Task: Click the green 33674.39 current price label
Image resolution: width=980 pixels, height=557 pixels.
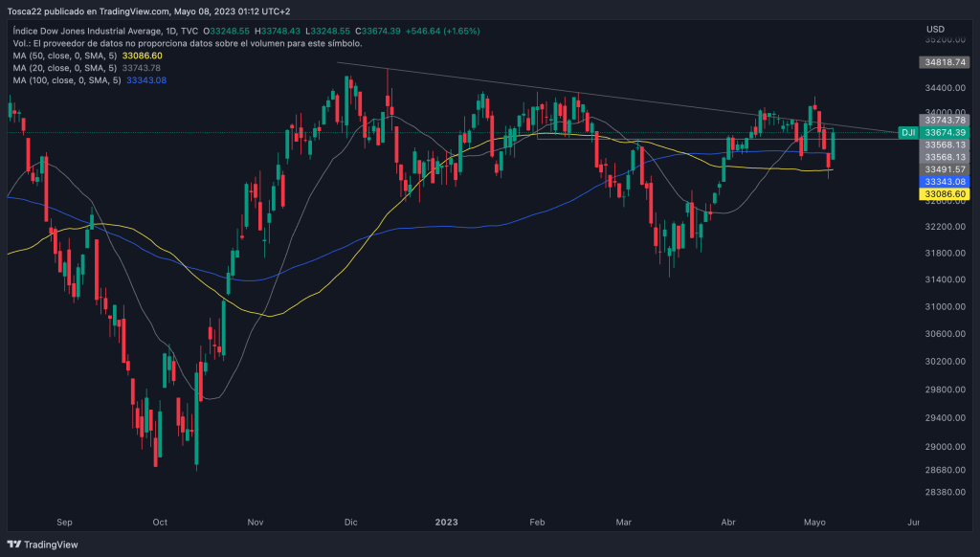Action: [x=943, y=132]
